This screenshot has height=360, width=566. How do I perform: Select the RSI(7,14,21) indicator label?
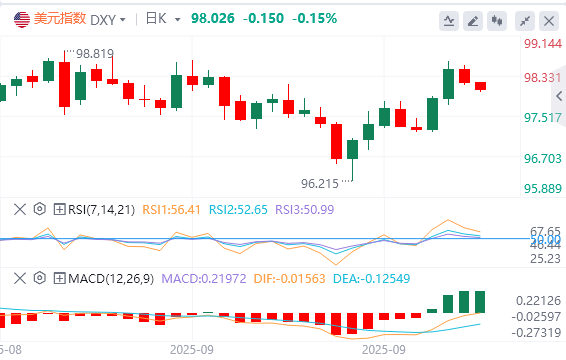[x=101, y=209]
